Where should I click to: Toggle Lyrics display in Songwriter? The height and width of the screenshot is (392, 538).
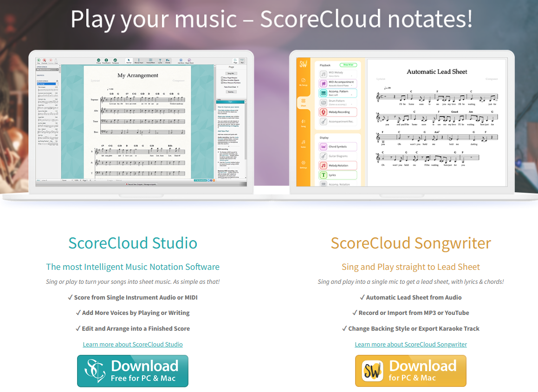click(337, 175)
